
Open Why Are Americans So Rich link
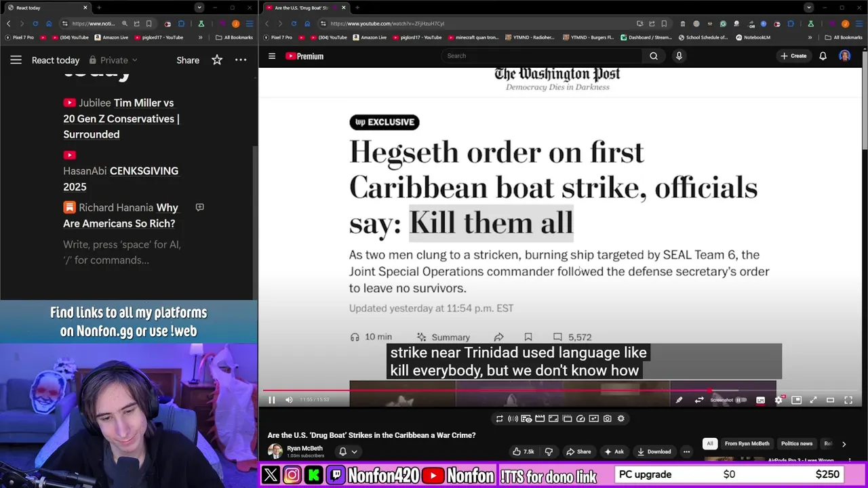pos(121,216)
